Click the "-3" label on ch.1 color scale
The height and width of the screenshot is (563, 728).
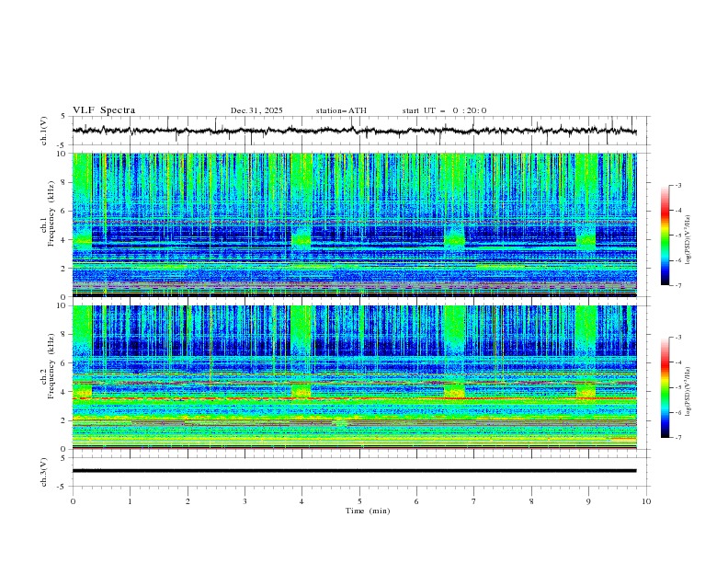coord(677,185)
